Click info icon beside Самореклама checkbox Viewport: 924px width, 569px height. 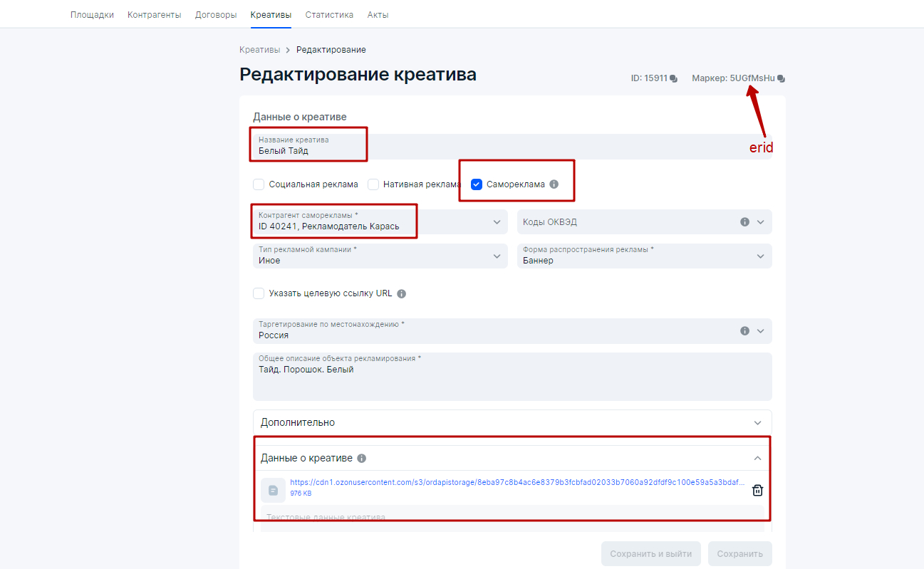[554, 184]
